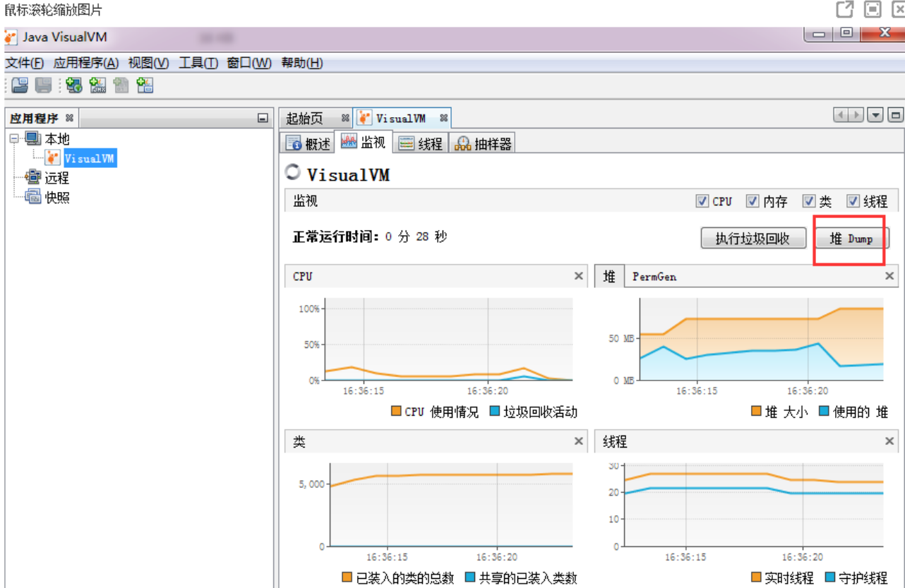The height and width of the screenshot is (588, 905).
Task: Minimize the 应用程序 side panel
Action: tap(263, 118)
